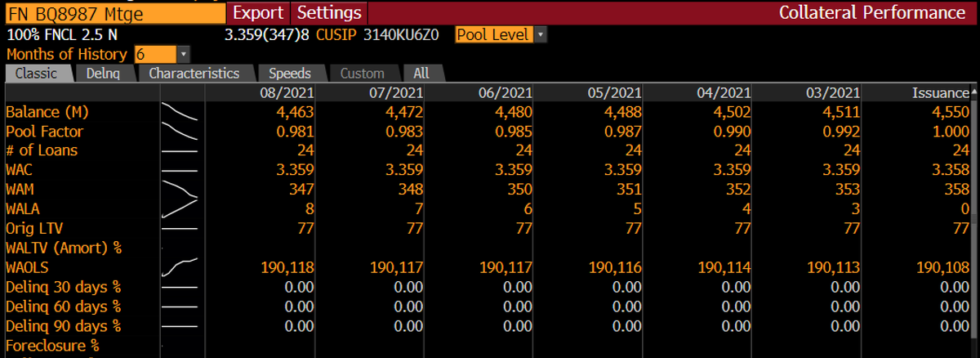Click the 3.358 WAC value at Issuance
The image size is (980, 358).
[x=951, y=170]
